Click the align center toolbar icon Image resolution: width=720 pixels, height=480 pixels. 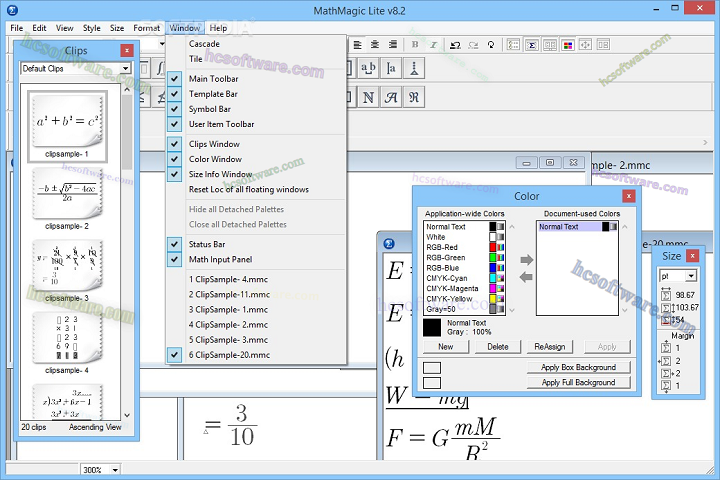pyautogui.click(x=375, y=45)
